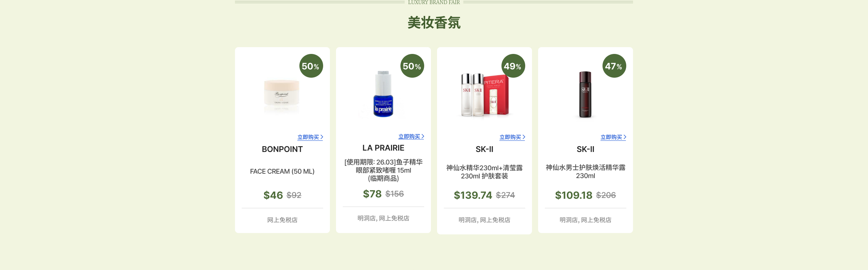The height and width of the screenshot is (270, 868).
Task: Click the 鱼子精华眼部紧致啫喱 15ml title
Action: [383, 170]
